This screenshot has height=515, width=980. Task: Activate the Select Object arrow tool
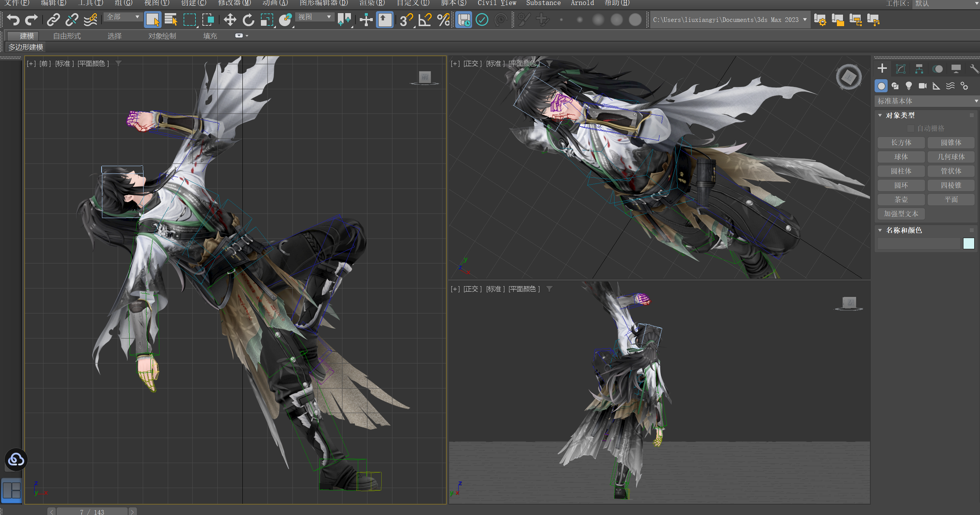click(x=153, y=20)
